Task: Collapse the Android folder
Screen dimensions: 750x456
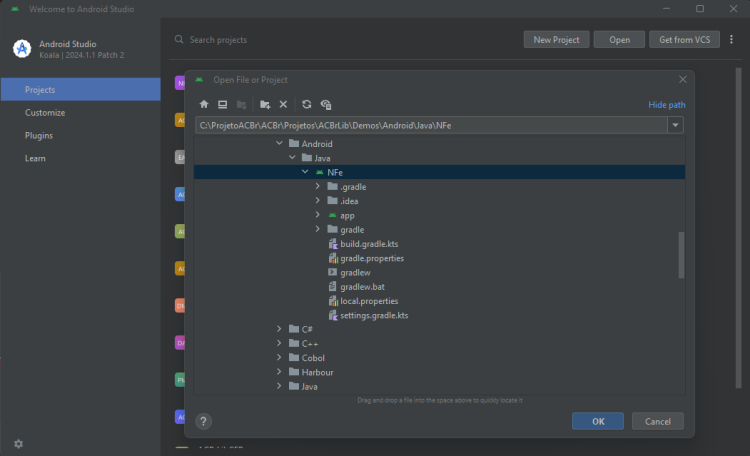Action: tap(279, 143)
